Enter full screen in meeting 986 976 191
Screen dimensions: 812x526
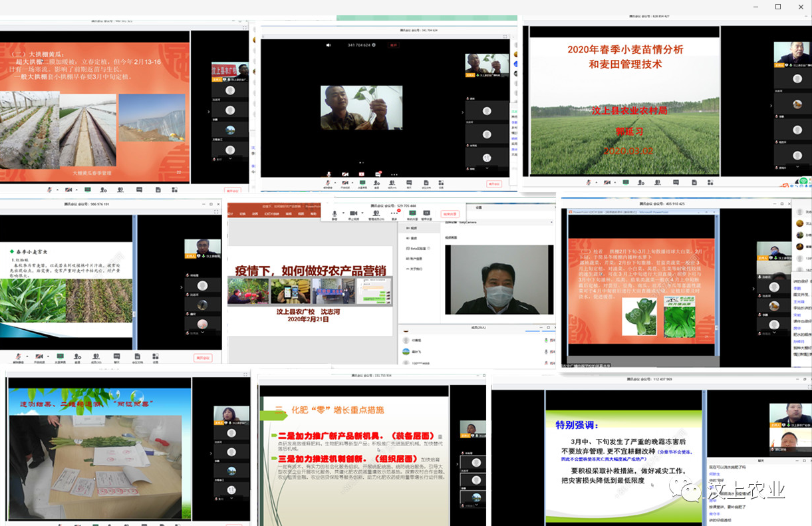tap(217, 212)
